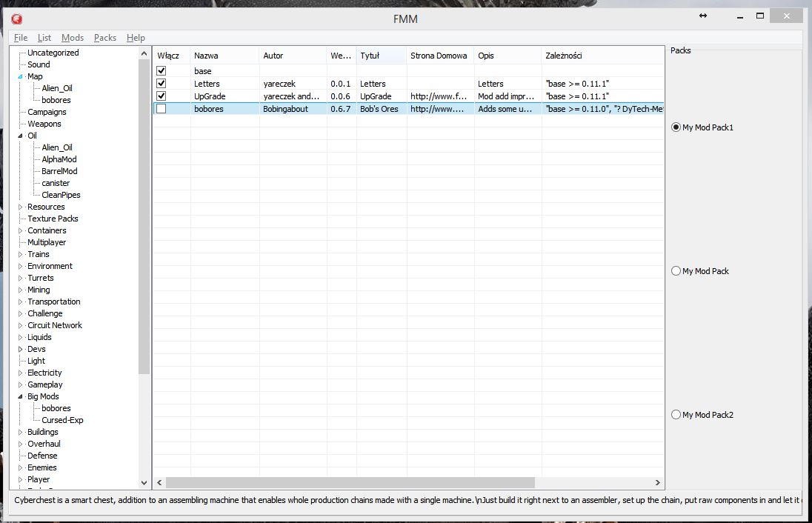812x523 pixels.
Task: Expand the Trains tree node
Action: 21,255
